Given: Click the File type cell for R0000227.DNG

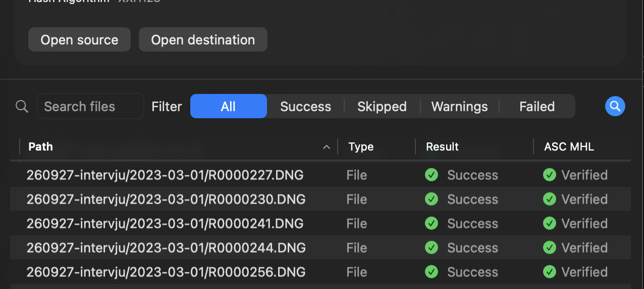Looking at the screenshot, I should pos(357,175).
